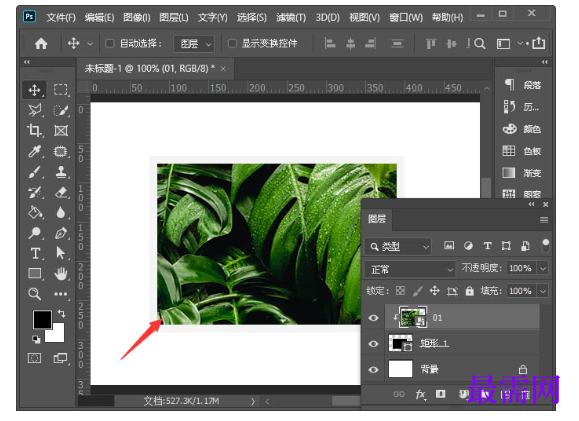579x421 pixels.
Task: Select the Pen tool
Action: click(61, 233)
